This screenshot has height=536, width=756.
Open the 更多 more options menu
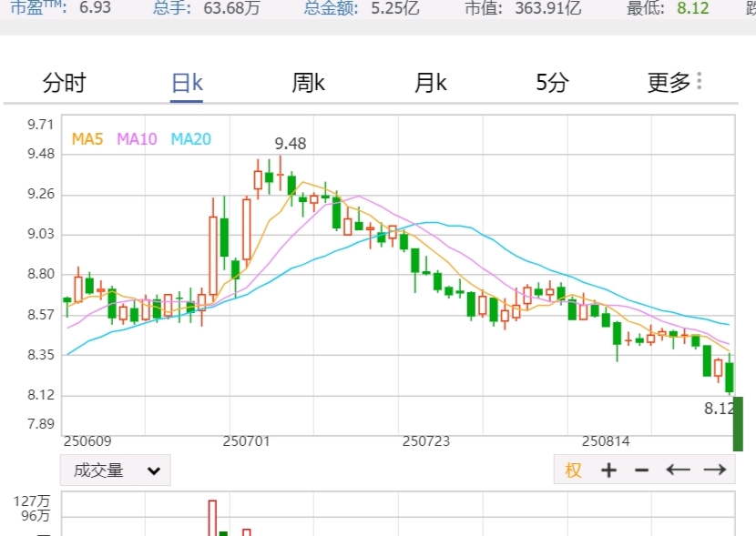coord(674,82)
